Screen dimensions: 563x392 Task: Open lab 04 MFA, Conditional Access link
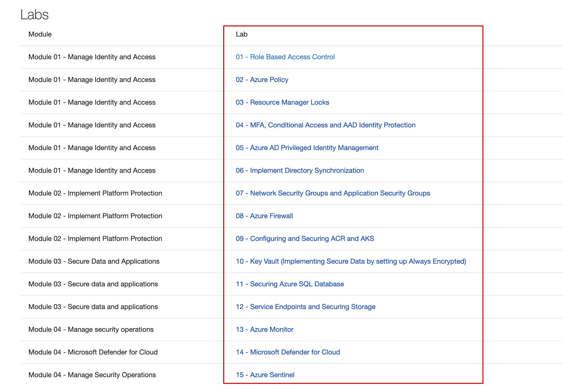click(x=325, y=125)
